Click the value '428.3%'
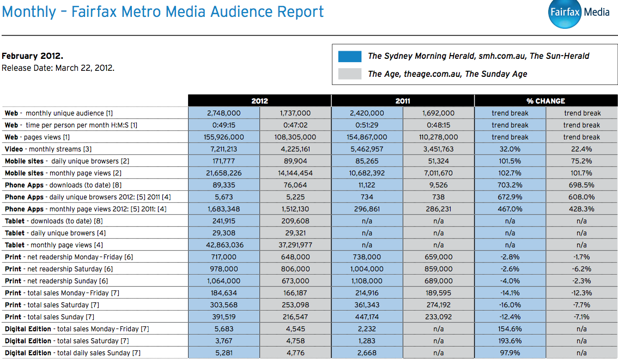 (x=581, y=209)
